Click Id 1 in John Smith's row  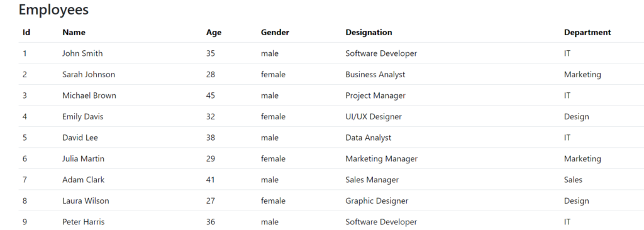pyautogui.click(x=25, y=53)
